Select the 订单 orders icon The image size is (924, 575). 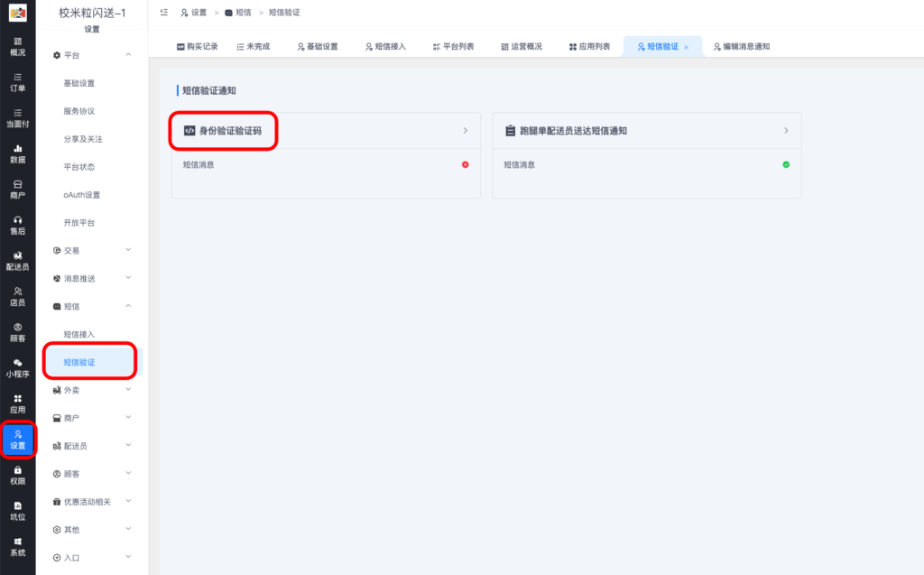tap(18, 86)
